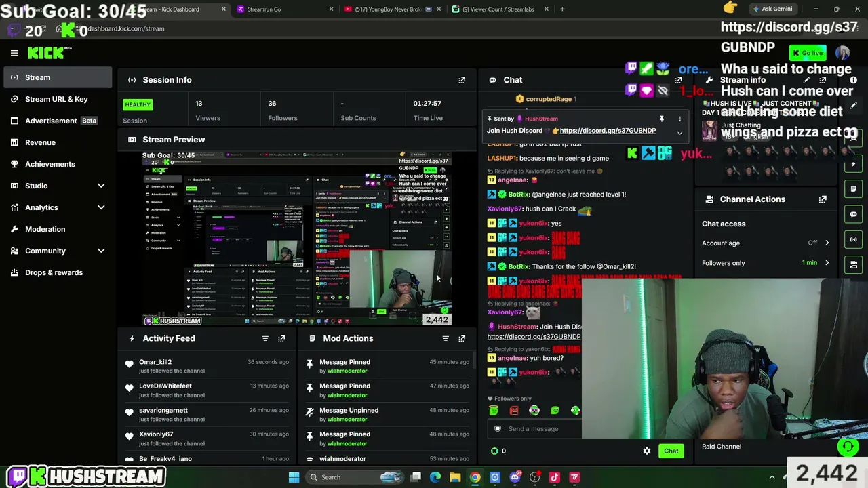
Task: Collapse the pinned message with chevron
Action: coord(679,133)
